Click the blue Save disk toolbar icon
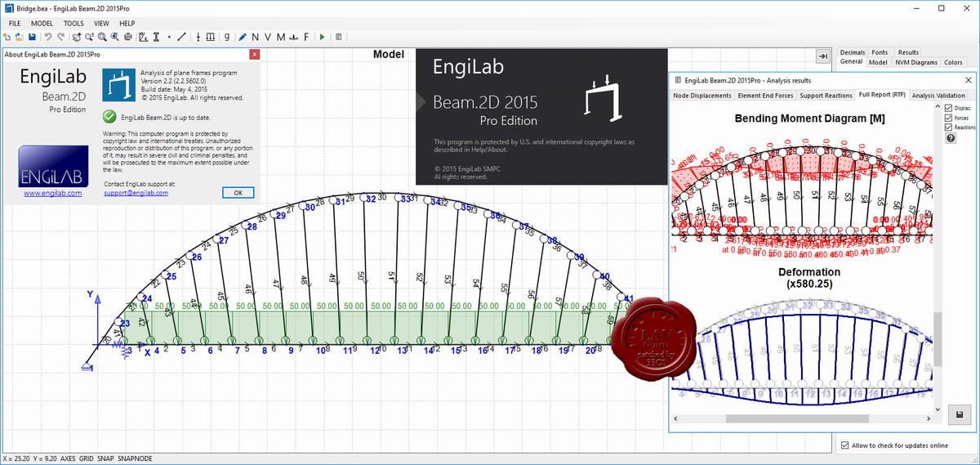The height and width of the screenshot is (465, 980). 32,37
